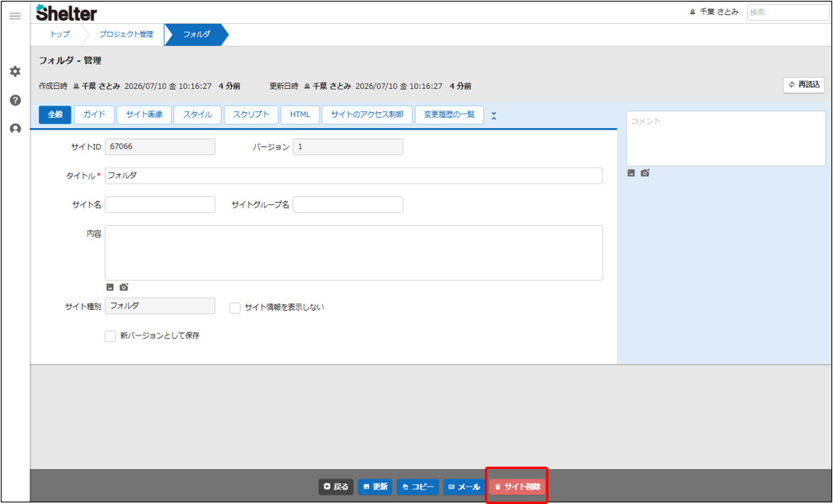Click the バージョン field showing 1
Image resolution: width=833 pixels, height=504 pixels.
(x=348, y=146)
